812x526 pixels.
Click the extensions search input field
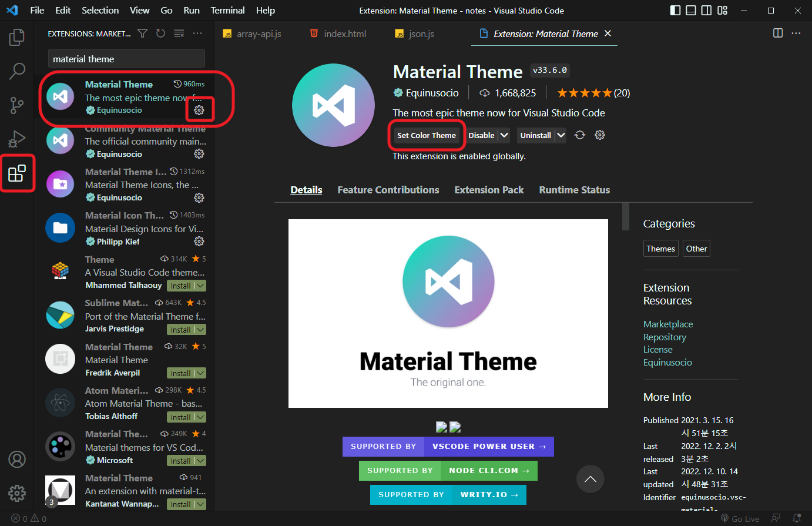(126, 59)
